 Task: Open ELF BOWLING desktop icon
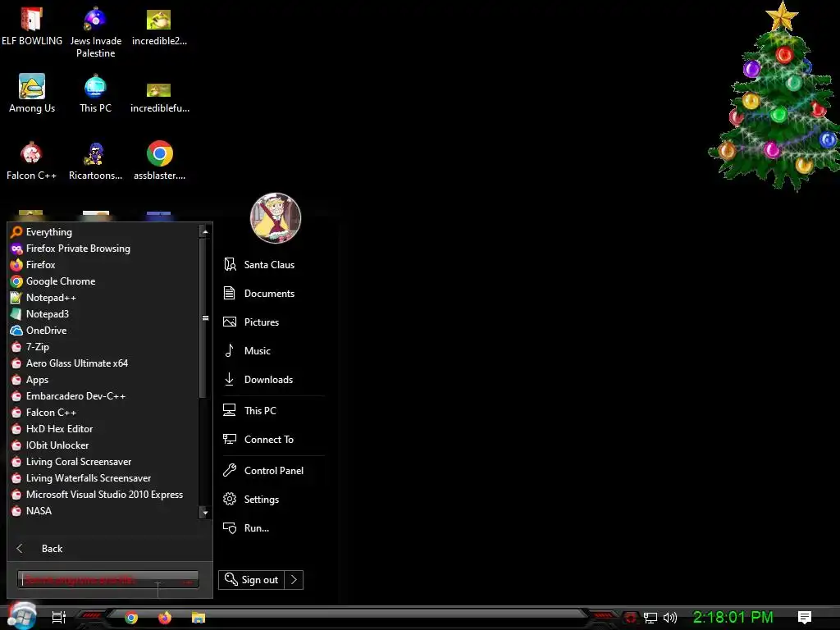[32, 26]
